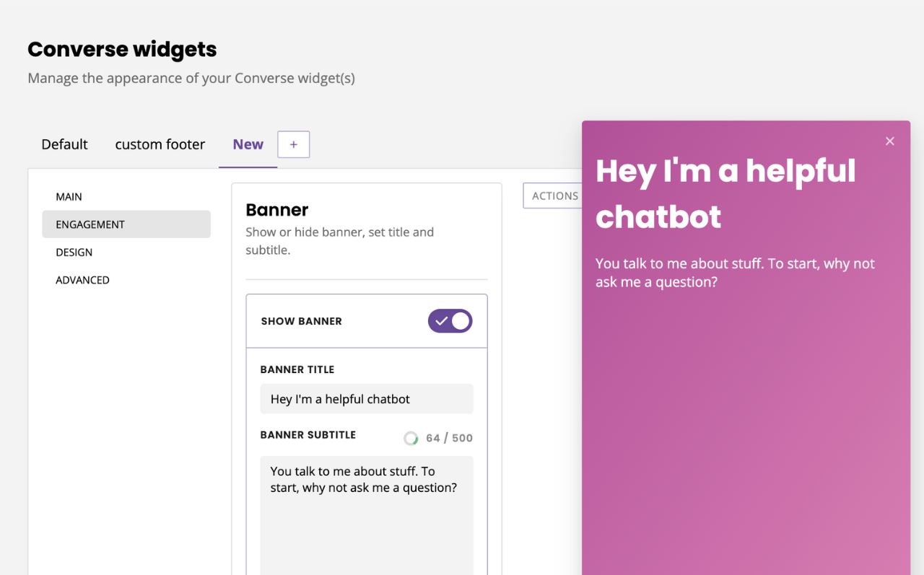Click the preview subtitle text in the widget
Image resolution: width=924 pixels, height=575 pixels.
tap(734, 273)
